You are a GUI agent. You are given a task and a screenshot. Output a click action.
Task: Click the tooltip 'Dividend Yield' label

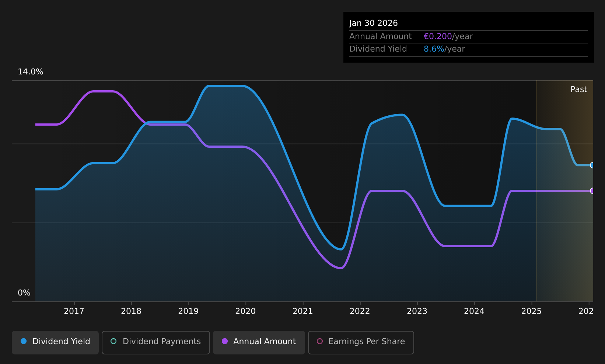[378, 49]
